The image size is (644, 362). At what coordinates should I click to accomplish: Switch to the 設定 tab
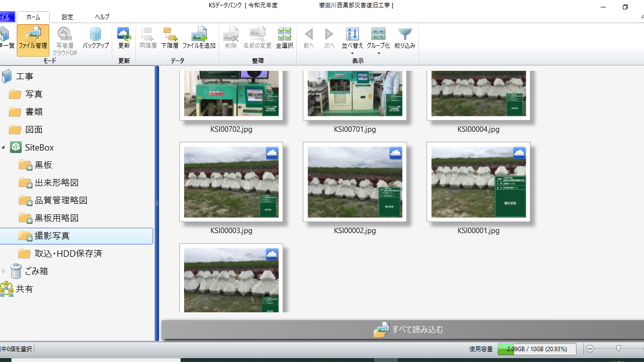(67, 17)
